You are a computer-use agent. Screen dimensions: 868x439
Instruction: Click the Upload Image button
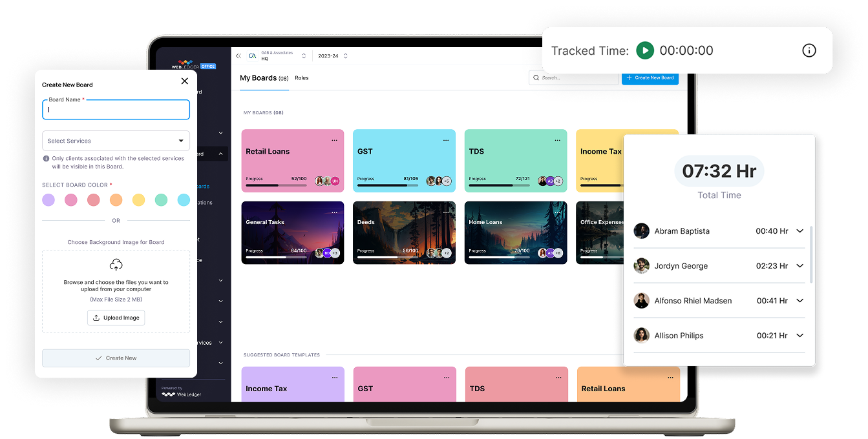pos(116,318)
